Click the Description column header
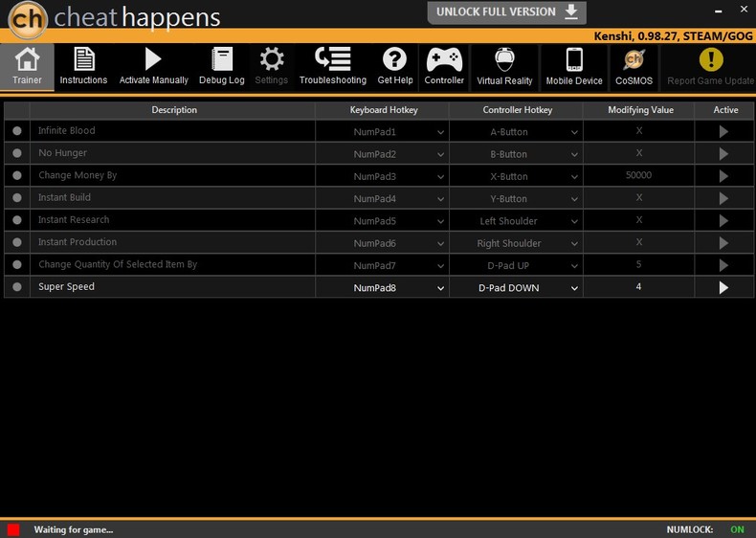The image size is (756, 538). [x=174, y=110]
